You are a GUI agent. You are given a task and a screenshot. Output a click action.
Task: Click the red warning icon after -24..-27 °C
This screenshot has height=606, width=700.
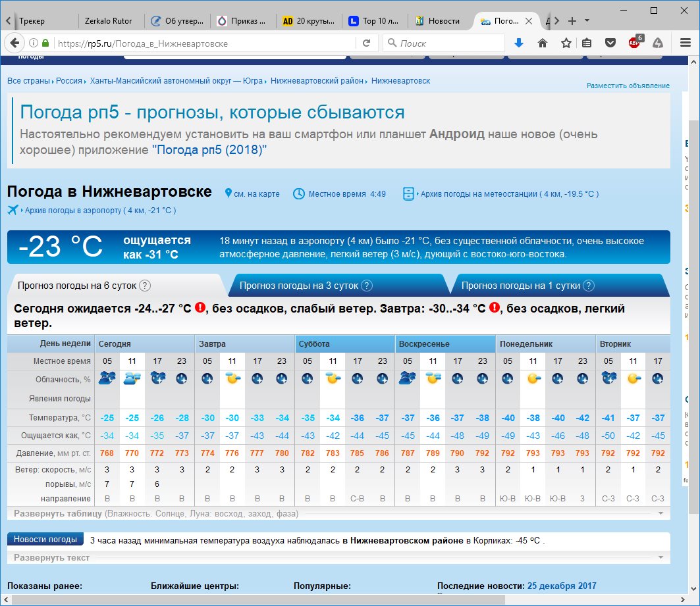[x=200, y=308]
